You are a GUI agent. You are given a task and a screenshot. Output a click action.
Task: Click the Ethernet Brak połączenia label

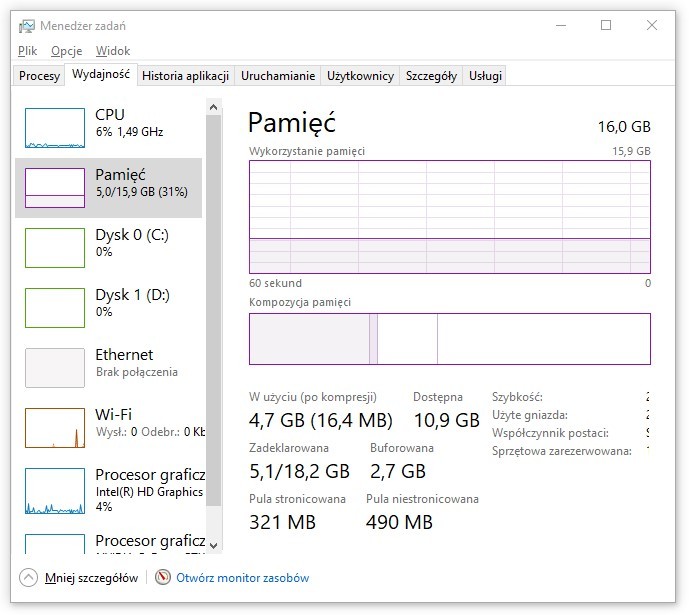point(137,363)
